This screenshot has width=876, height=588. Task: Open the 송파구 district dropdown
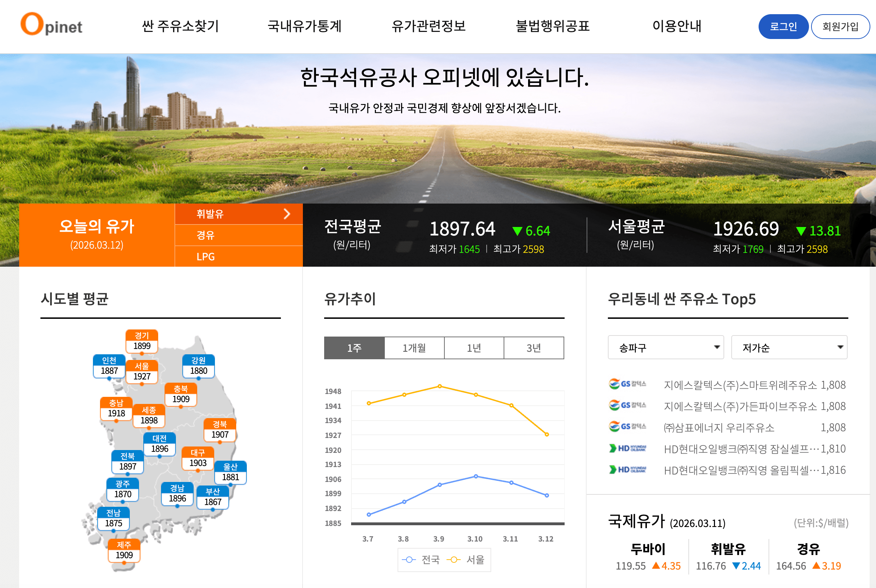click(x=665, y=347)
